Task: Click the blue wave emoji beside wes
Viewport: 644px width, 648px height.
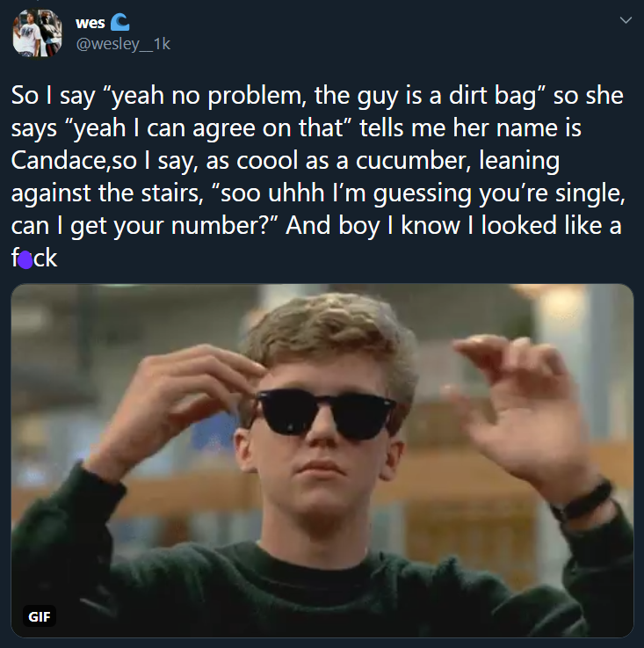Action: click(119, 22)
